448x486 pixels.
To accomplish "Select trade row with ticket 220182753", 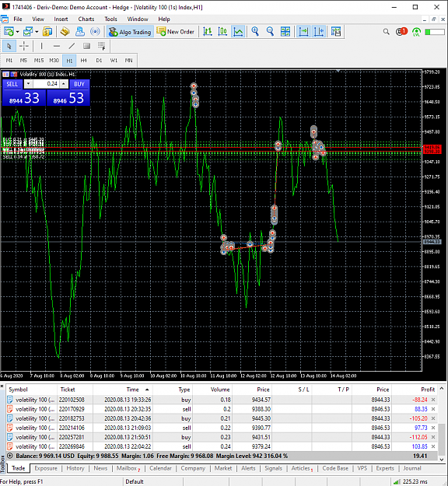I will tap(222, 418).
